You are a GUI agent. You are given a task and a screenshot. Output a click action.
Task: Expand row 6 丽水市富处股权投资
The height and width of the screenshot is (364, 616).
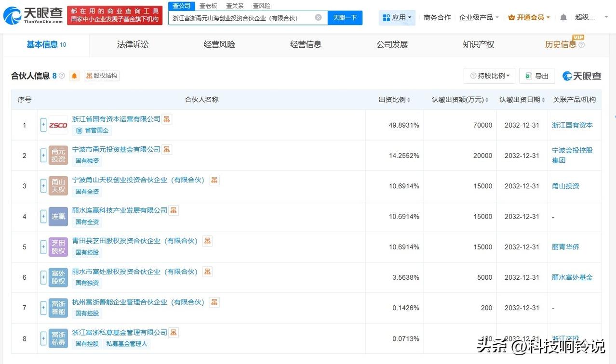43,277
